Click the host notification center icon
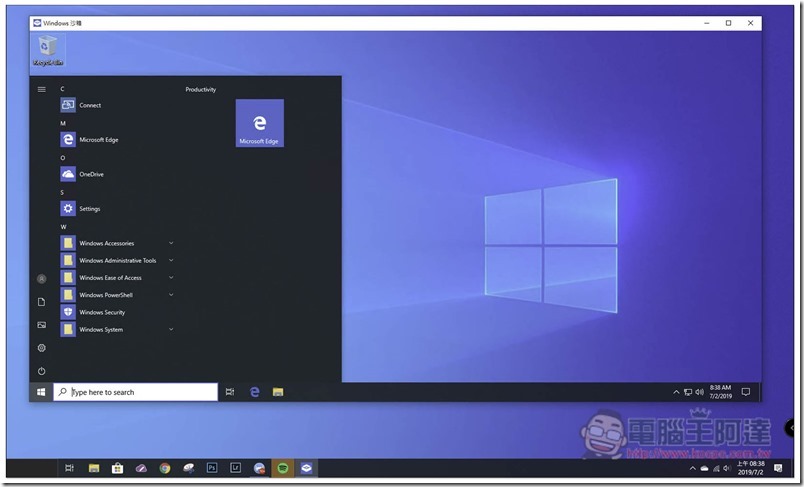Screen dimensions: 804x487 pyautogui.click(x=778, y=468)
